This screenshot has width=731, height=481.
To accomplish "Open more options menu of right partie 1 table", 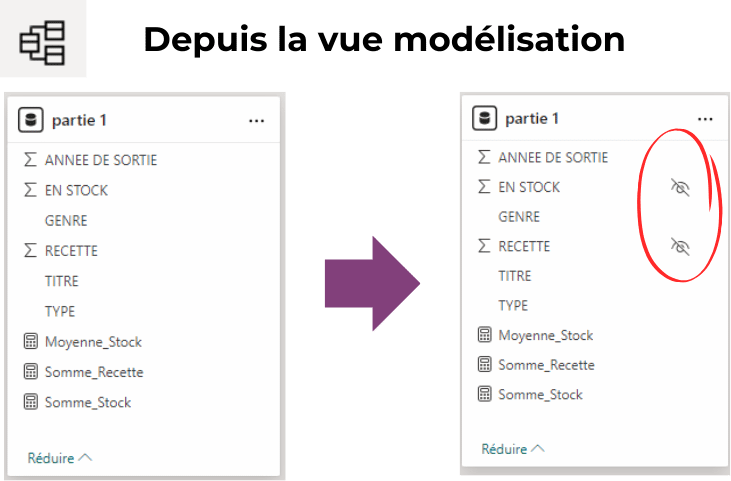I will pos(706,119).
